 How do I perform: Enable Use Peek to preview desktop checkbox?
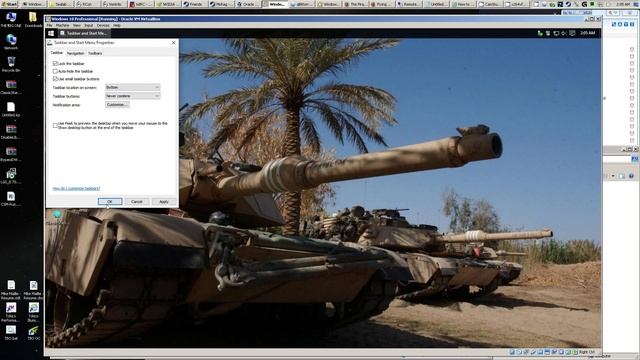(x=55, y=125)
